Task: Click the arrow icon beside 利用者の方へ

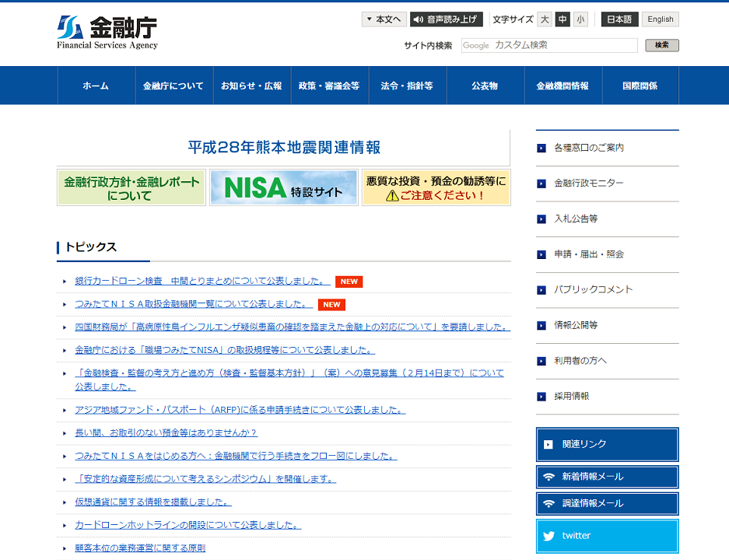Action: [541, 361]
